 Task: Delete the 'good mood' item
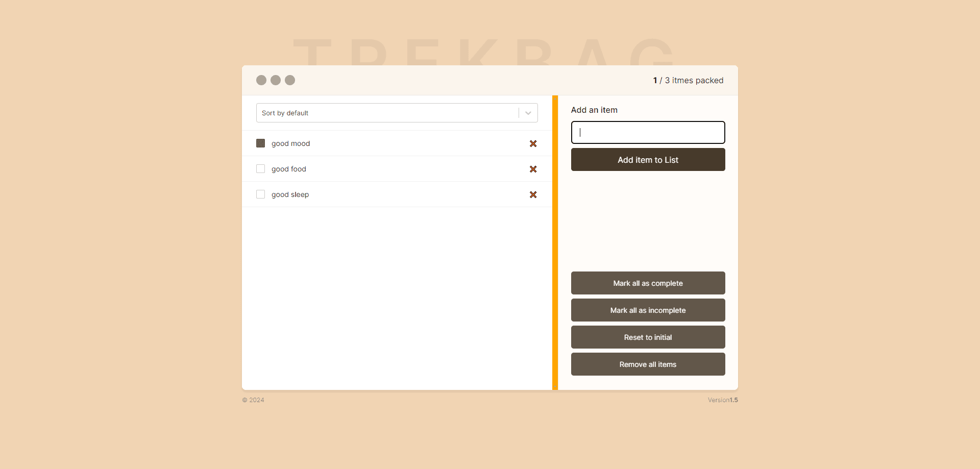[x=533, y=144]
